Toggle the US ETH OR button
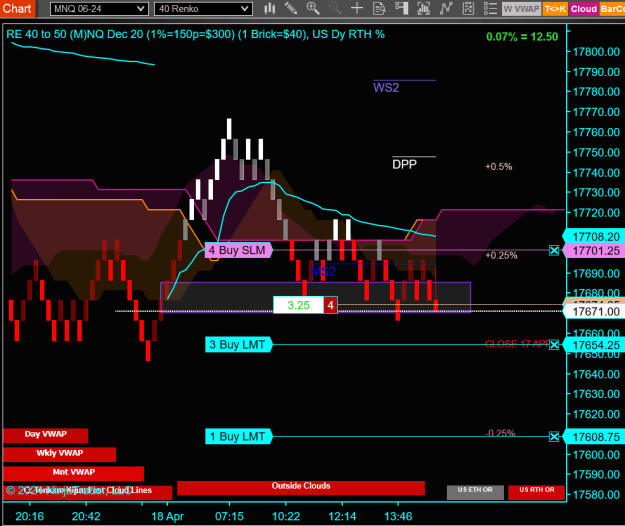625x526 pixels. click(475, 492)
